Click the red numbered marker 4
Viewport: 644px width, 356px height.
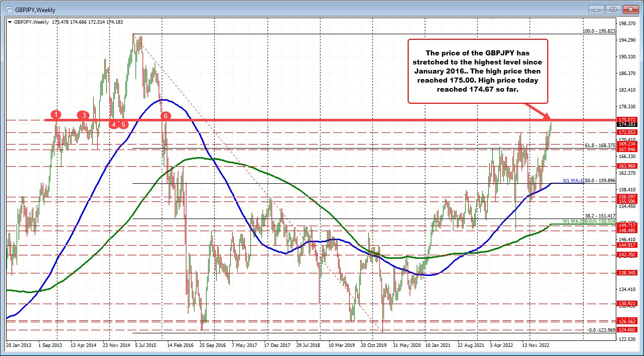[x=113, y=123]
